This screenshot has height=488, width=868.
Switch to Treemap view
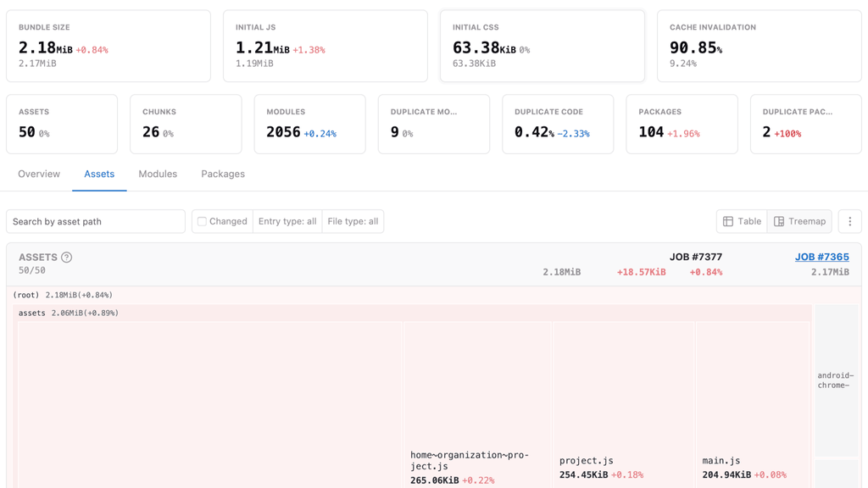click(x=799, y=221)
